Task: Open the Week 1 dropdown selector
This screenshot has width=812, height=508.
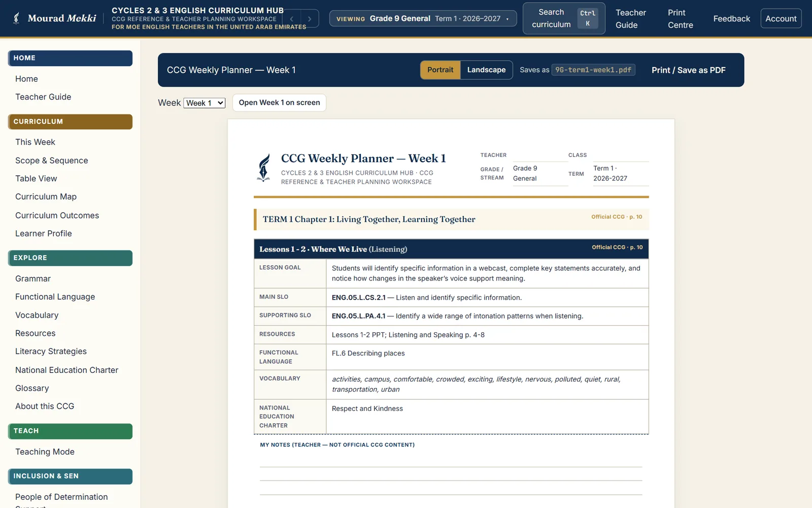Action: (204, 103)
